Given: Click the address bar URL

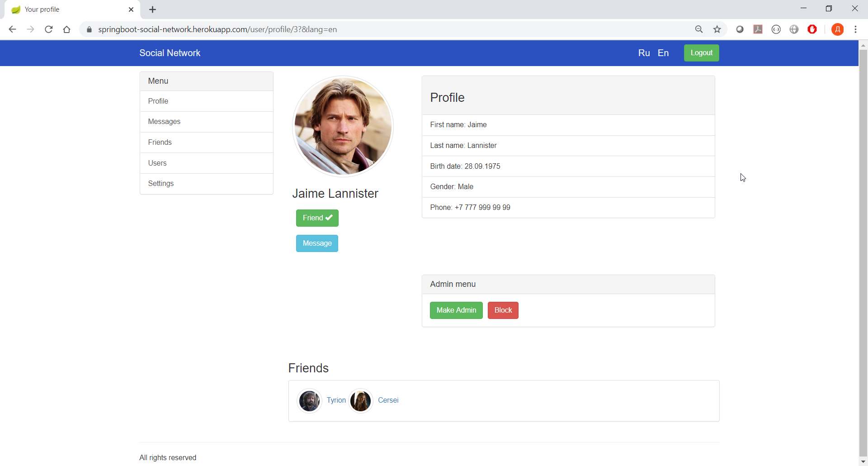Looking at the screenshot, I should [x=217, y=29].
